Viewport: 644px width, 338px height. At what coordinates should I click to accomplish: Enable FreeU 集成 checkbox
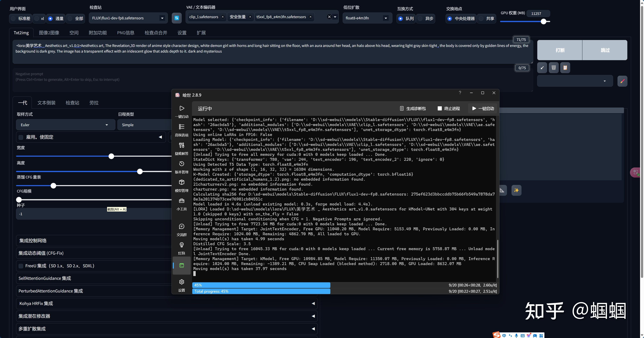[x=21, y=266]
